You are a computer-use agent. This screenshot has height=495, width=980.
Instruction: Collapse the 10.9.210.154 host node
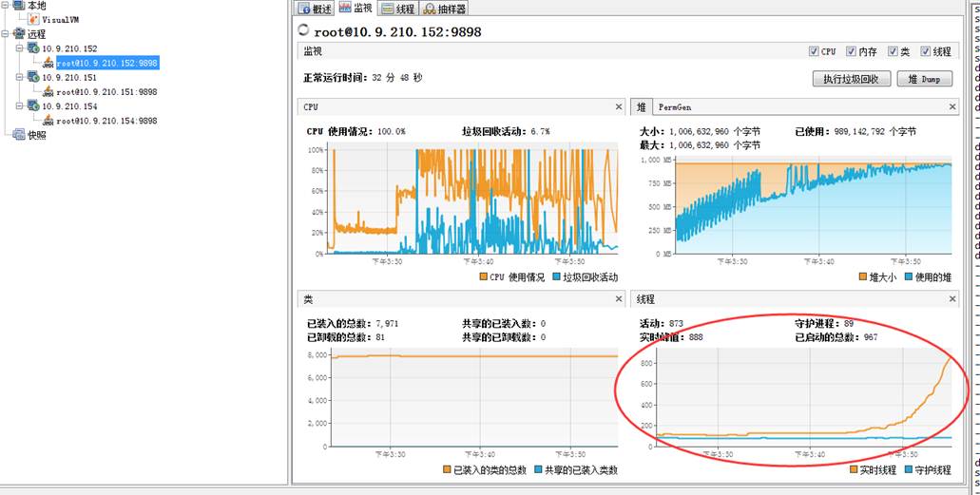[x=19, y=106]
